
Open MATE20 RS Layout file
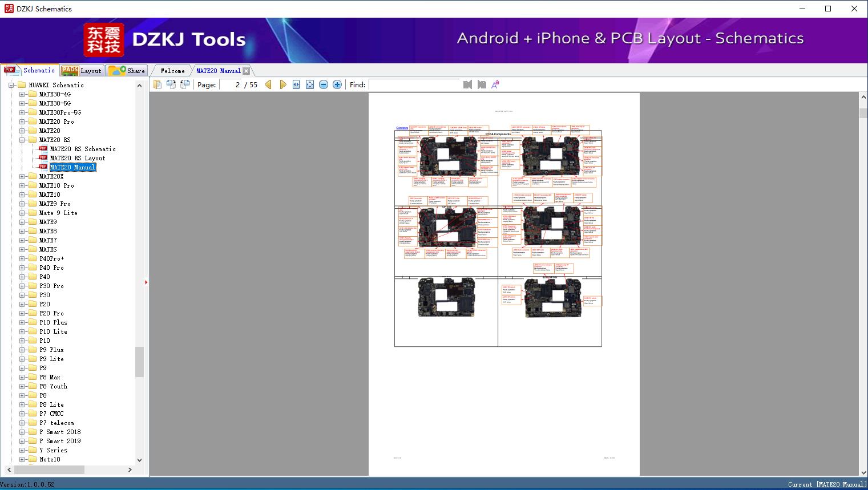coord(78,158)
